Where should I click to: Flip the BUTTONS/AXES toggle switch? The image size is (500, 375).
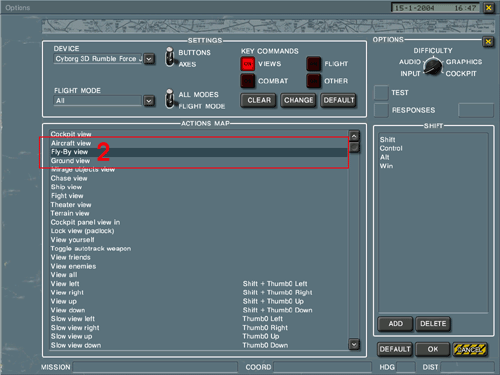coord(170,57)
